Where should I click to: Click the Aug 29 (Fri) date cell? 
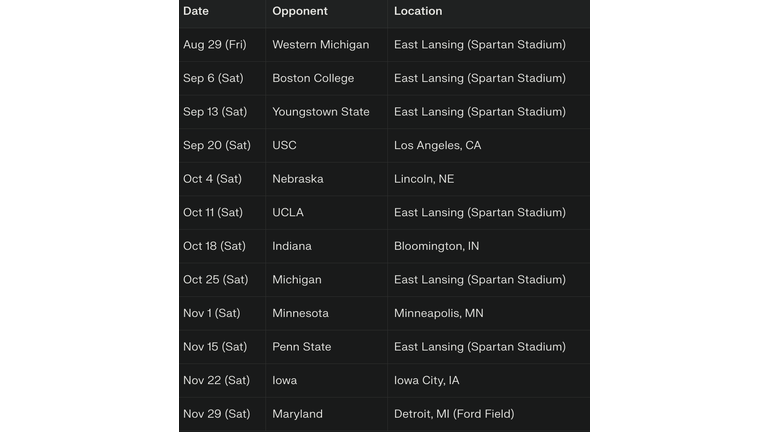click(x=214, y=45)
